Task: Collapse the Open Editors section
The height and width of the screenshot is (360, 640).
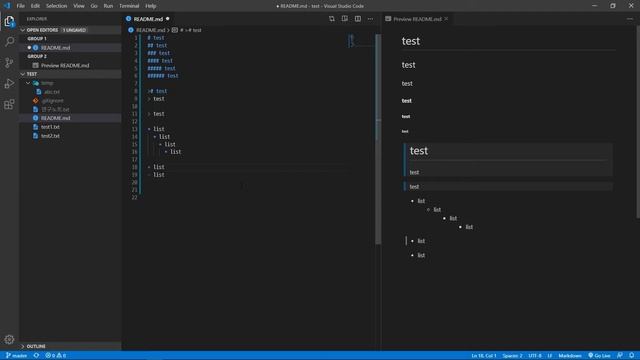Action: pos(23,30)
